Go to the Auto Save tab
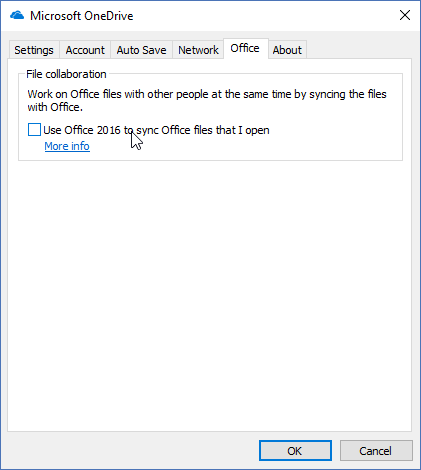 (141, 50)
